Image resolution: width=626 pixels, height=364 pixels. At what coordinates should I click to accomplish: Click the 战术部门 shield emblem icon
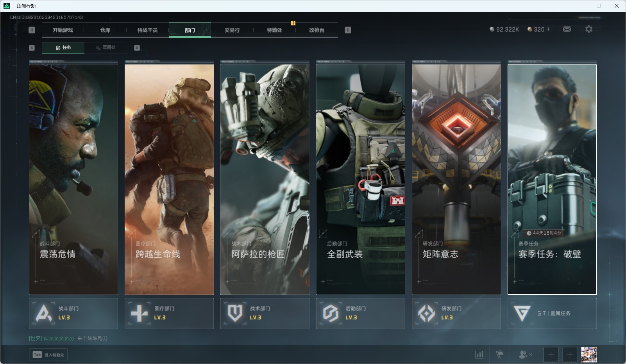tap(235, 313)
